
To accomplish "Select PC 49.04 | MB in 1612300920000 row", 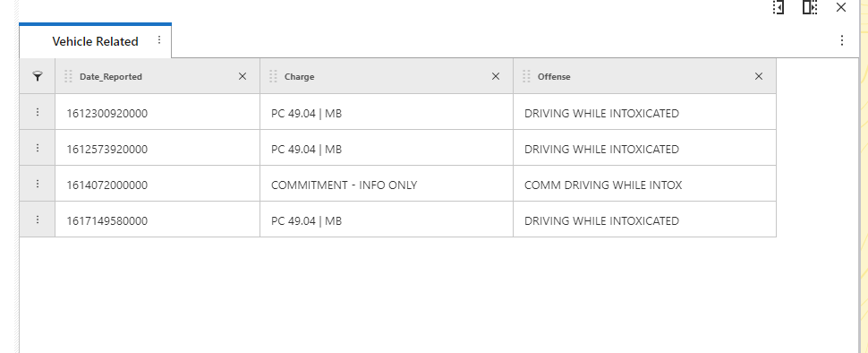I will pos(387,112).
